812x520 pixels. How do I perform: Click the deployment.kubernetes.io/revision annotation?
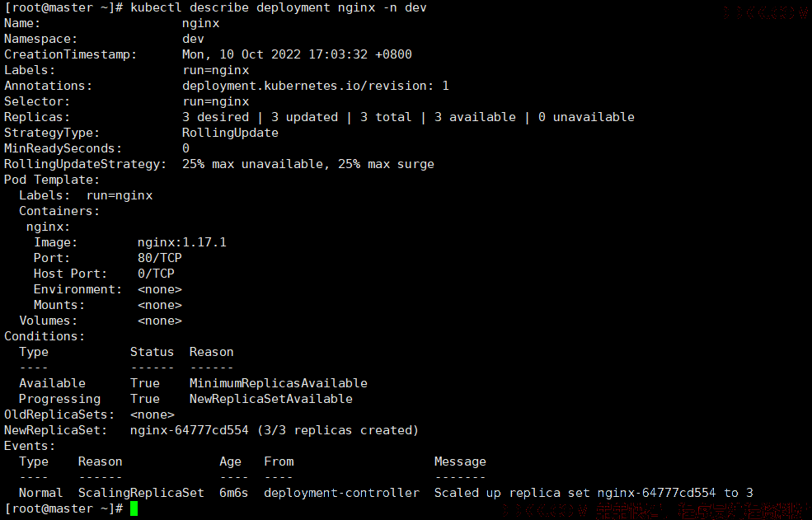click(x=316, y=86)
